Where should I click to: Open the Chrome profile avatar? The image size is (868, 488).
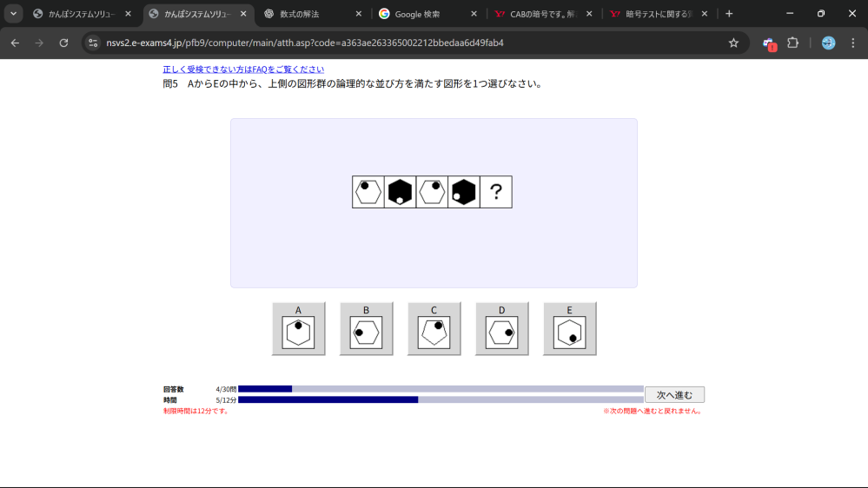click(828, 43)
